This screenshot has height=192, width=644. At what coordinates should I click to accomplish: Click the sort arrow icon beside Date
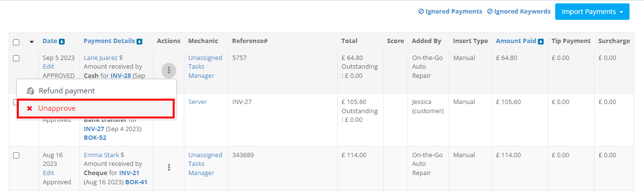tap(62, 42)
